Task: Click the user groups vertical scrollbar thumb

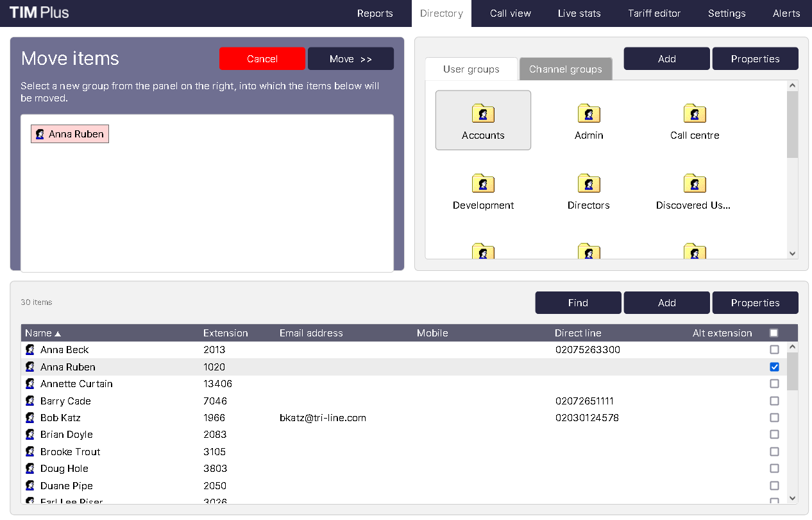Action: (x=792, y=124)
